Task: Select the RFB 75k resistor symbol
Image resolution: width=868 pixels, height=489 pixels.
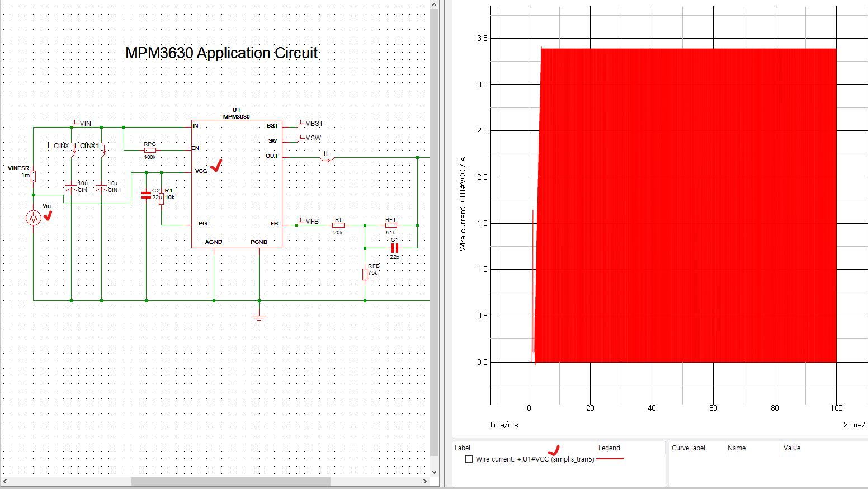Action: (x=365, y=274)
